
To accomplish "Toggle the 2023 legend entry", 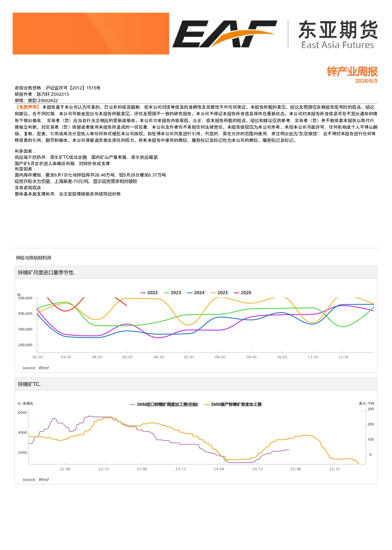I will point(172,293).
